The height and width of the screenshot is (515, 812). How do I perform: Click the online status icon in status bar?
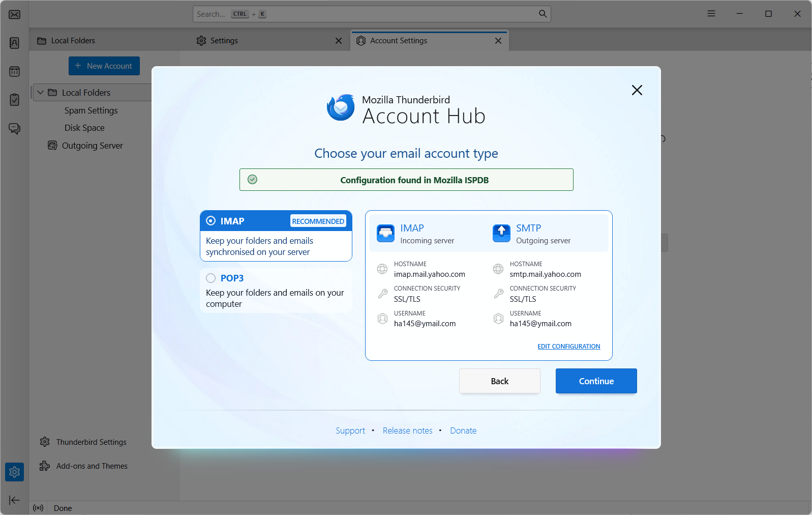(38, 508)
